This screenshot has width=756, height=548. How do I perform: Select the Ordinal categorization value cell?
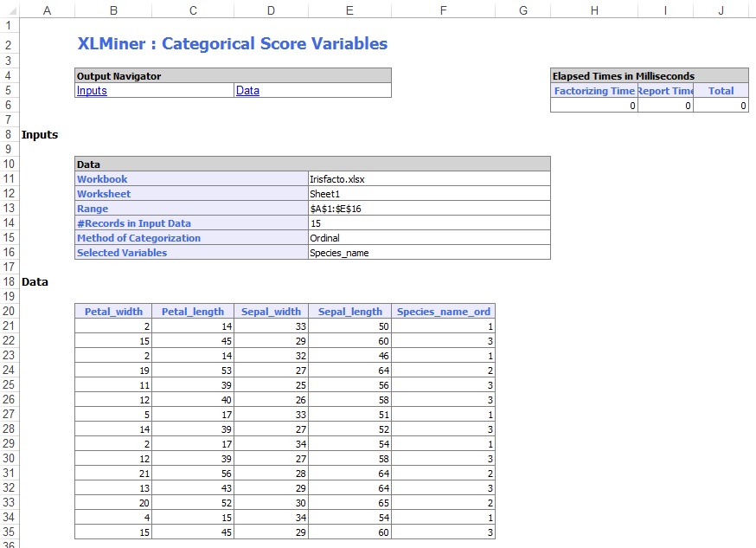coord(428,238)
